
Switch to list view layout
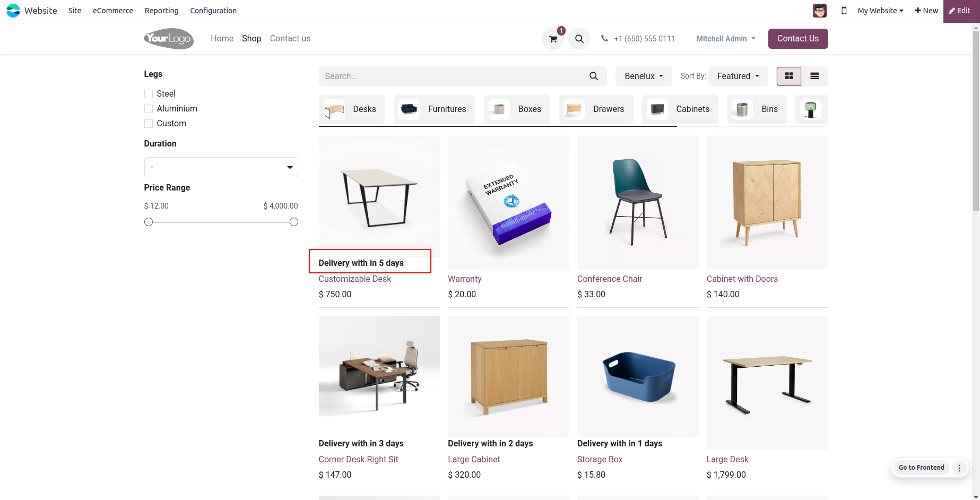tap(814, 76)
